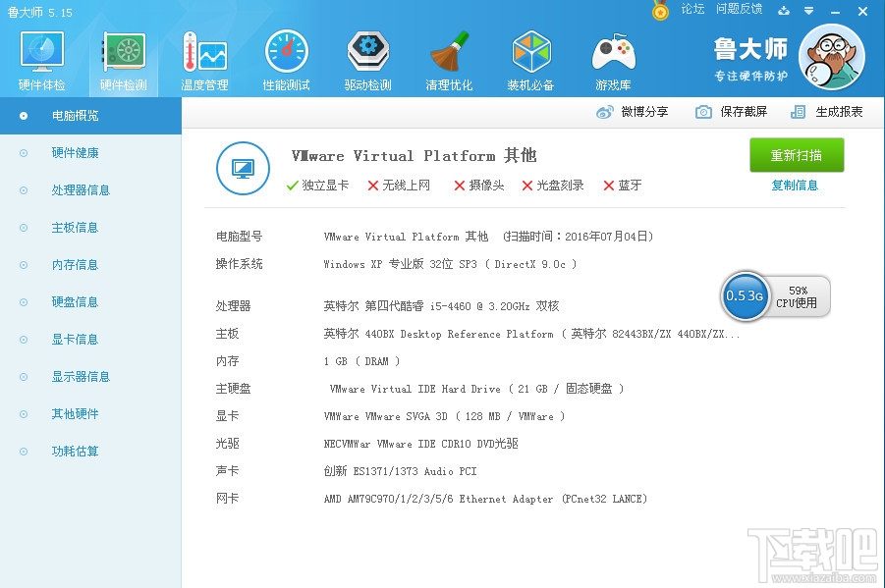This screenshot has height=588, width=885.
Task: Open 装机必备 cube icon
Action: [x=531, y=52]
